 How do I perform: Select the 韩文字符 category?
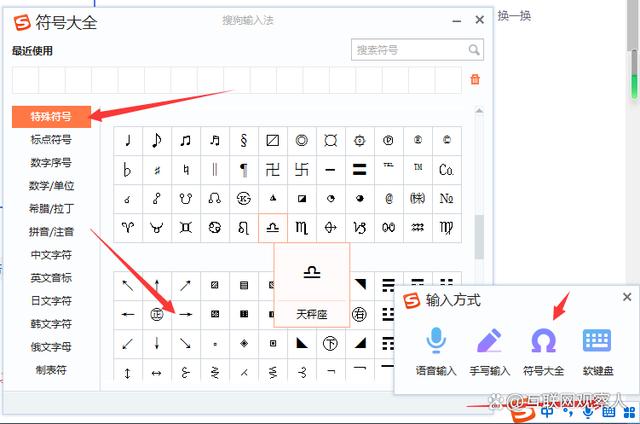pyautogui.click(x=51, y=324)
